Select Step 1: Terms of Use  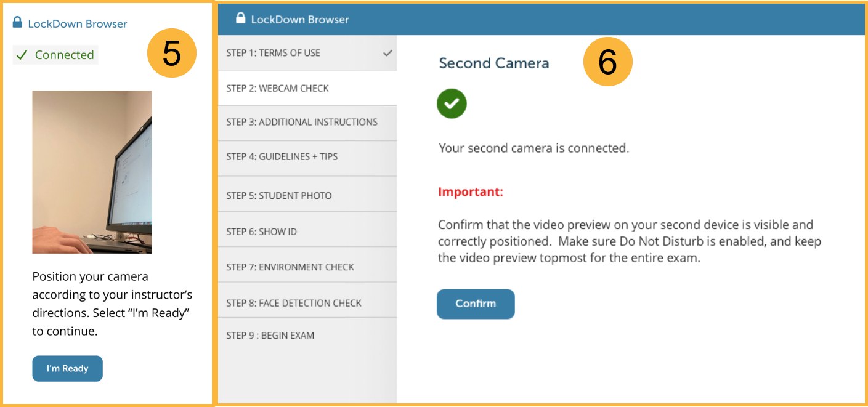(x=274, y=53)
